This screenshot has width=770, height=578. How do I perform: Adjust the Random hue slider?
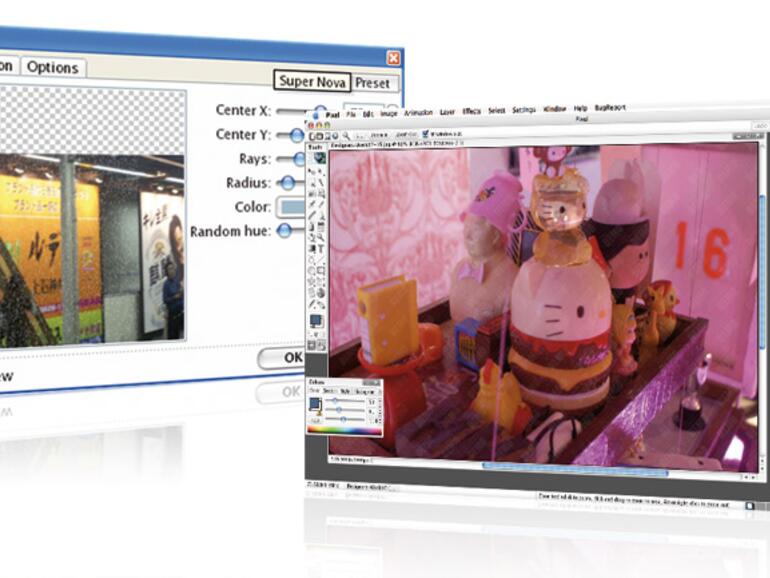[x=284, y=230]
